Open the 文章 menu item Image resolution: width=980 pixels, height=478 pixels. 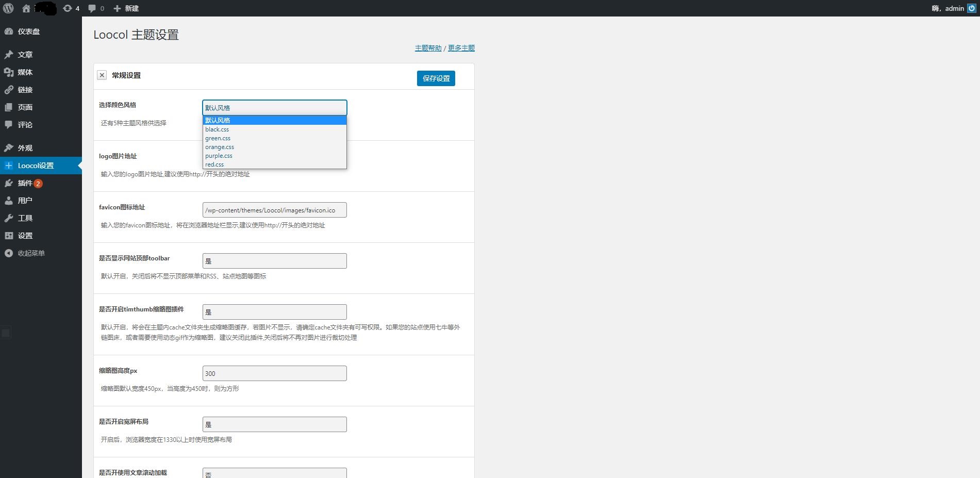pyautogui.click(x=41, y=55)
